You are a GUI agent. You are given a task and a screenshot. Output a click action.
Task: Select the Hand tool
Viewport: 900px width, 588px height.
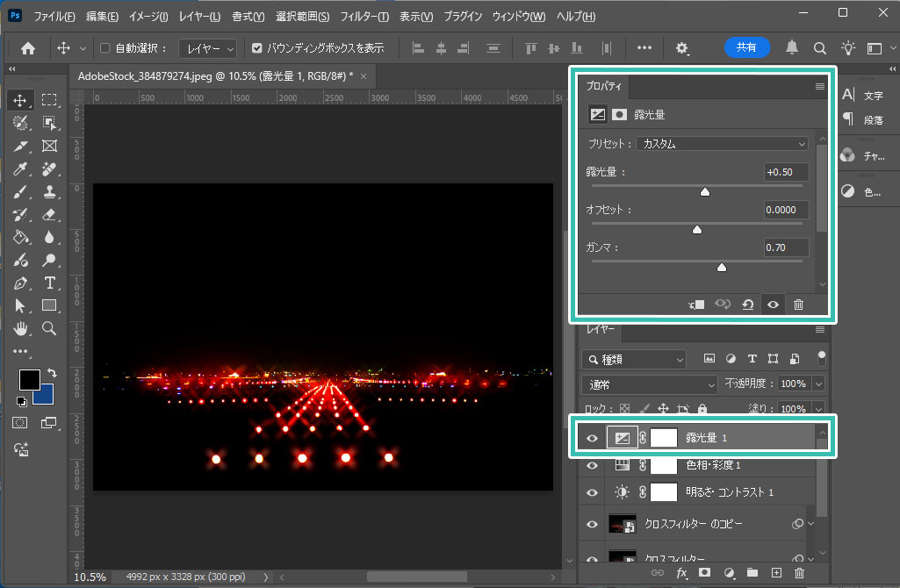[22, 328]
